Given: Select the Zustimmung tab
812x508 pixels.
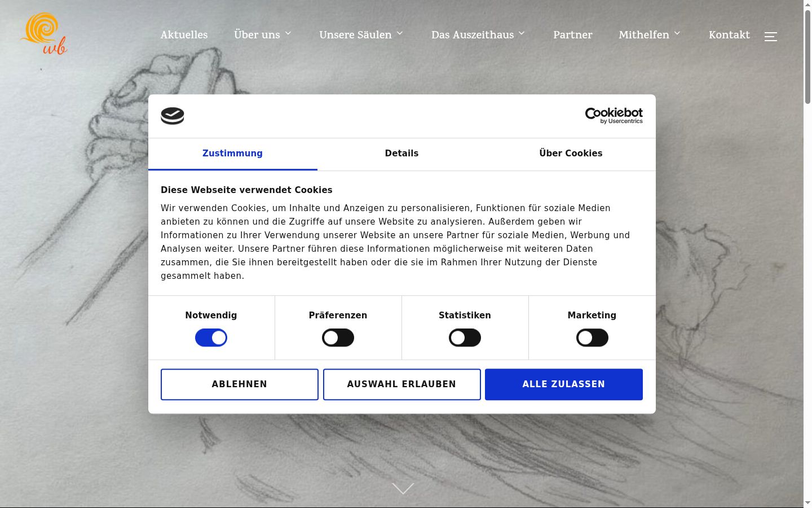Looking at the screenshot, I should (232, 154).
